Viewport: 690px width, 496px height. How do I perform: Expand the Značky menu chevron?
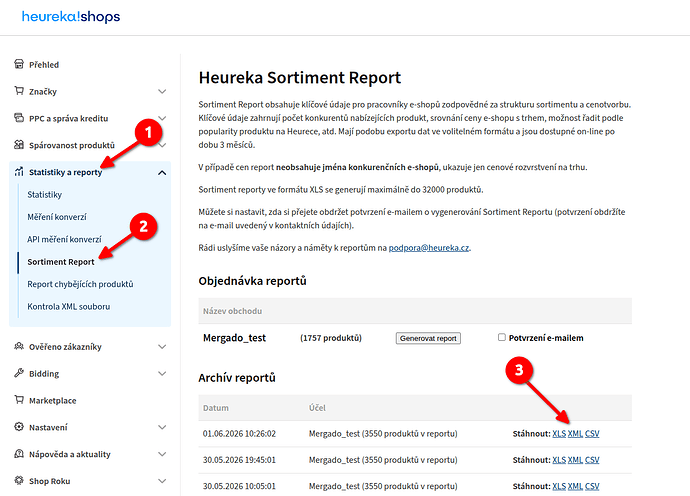162,92
